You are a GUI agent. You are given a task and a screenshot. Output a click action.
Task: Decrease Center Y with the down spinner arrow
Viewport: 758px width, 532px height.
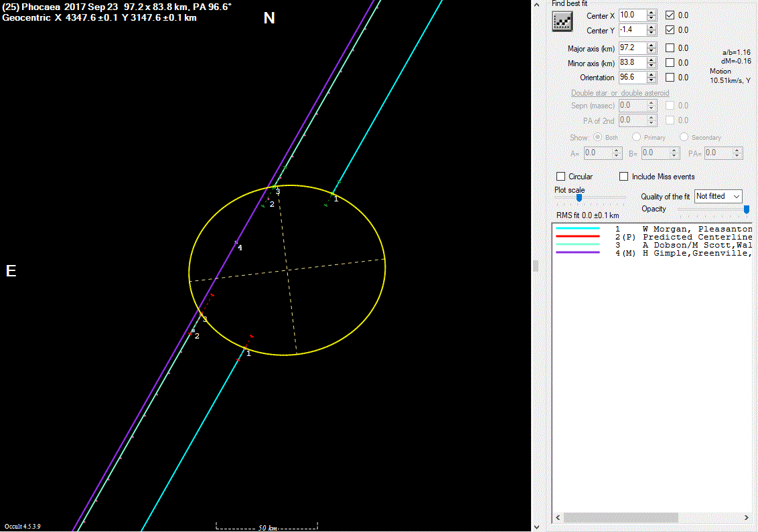click(x=652, y=33)
